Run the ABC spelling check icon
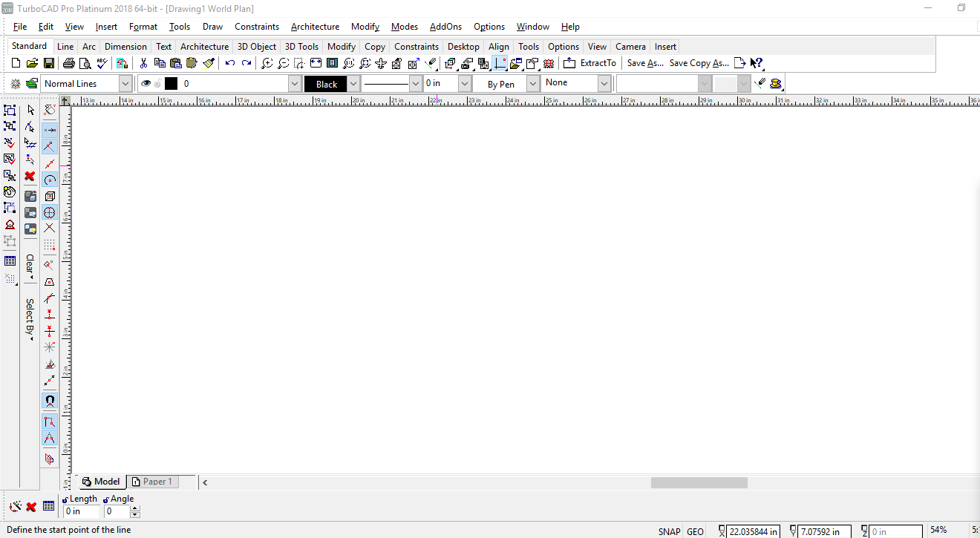Screen dimensions: 980x538 tap(102, 63)
